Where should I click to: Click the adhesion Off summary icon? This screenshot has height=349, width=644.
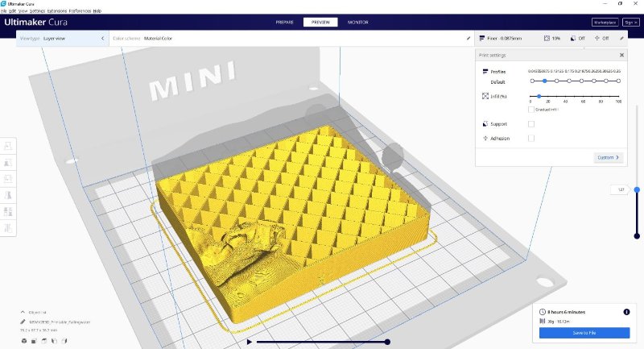[597, 38]
